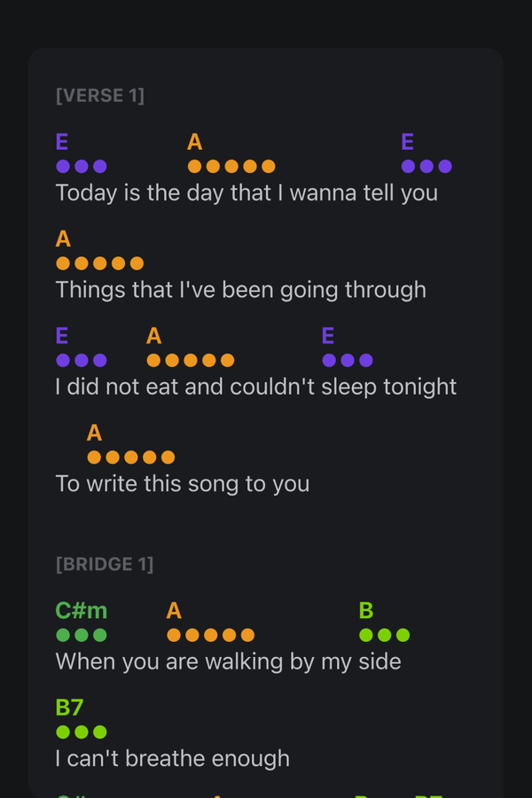Image resolution: width=532 pixels, height=798 pixels.
Task: Click the five orange dots above "Things"
Action: click(x=99, y=263)
